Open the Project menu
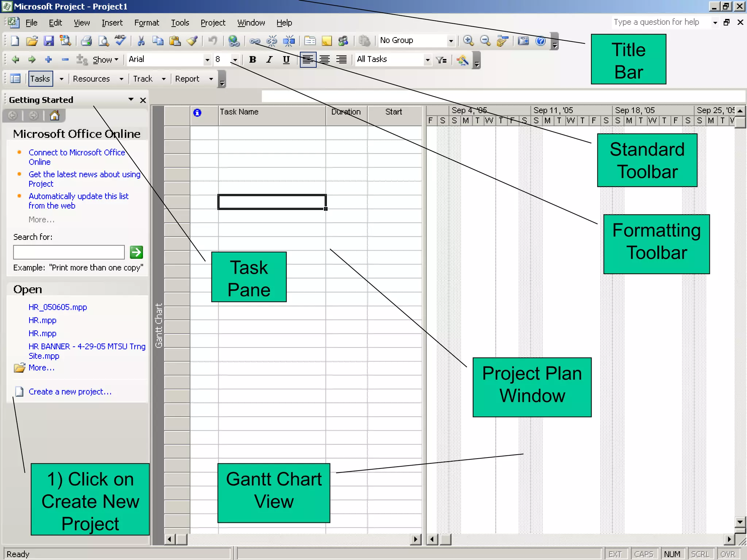 click(x=213, y=23)
